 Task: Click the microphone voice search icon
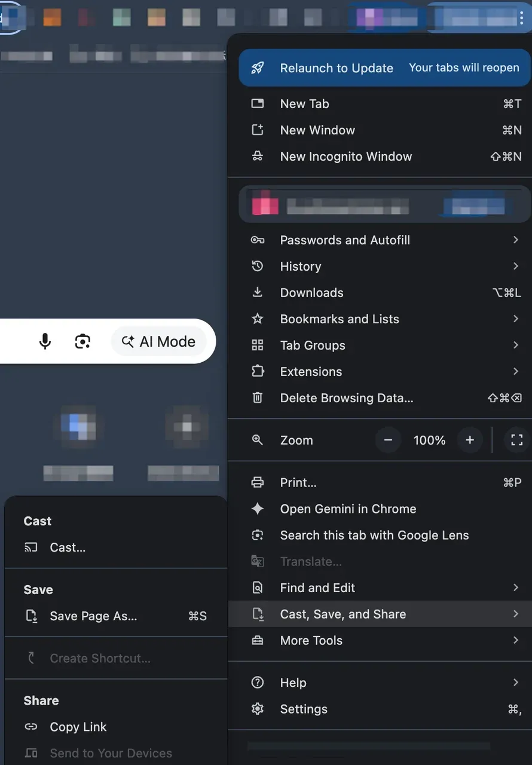pyautogui.click(x=45, y=342)
